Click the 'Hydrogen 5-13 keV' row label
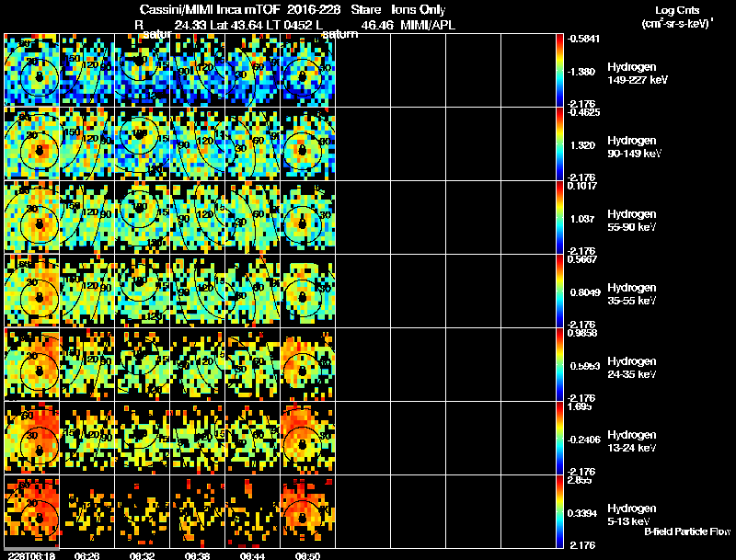The height and width of the screenshot is (560, 736). (x=632, y=515)
